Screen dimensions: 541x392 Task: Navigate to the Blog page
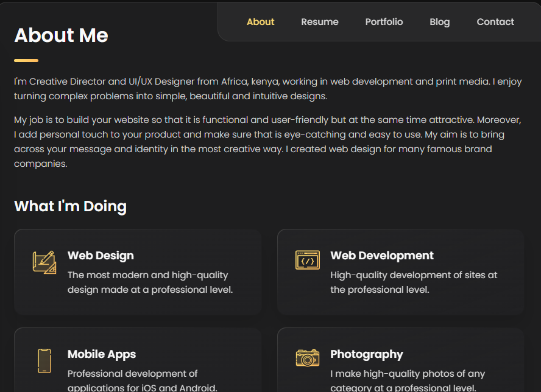439,21
